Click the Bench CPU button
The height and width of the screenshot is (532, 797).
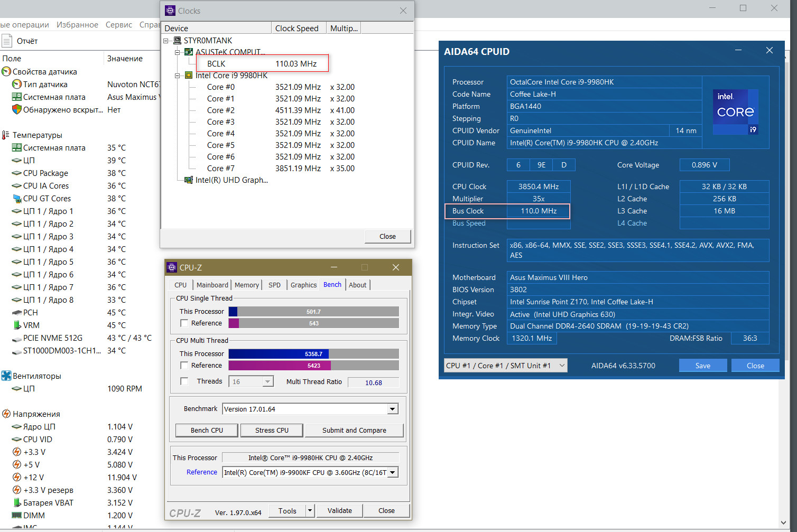pyautogui.click(x=207, y=431)
